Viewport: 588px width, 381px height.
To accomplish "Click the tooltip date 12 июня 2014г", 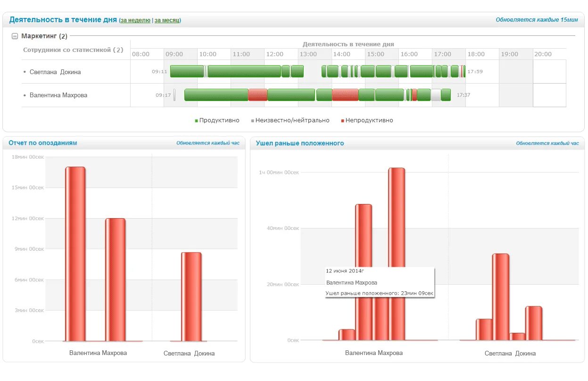I will tap(345, 271).
